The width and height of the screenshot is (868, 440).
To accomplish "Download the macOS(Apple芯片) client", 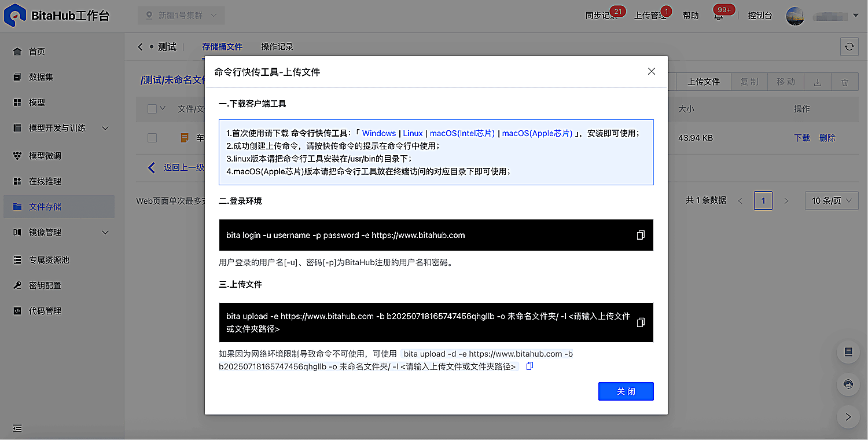I will tap(538, 133).
